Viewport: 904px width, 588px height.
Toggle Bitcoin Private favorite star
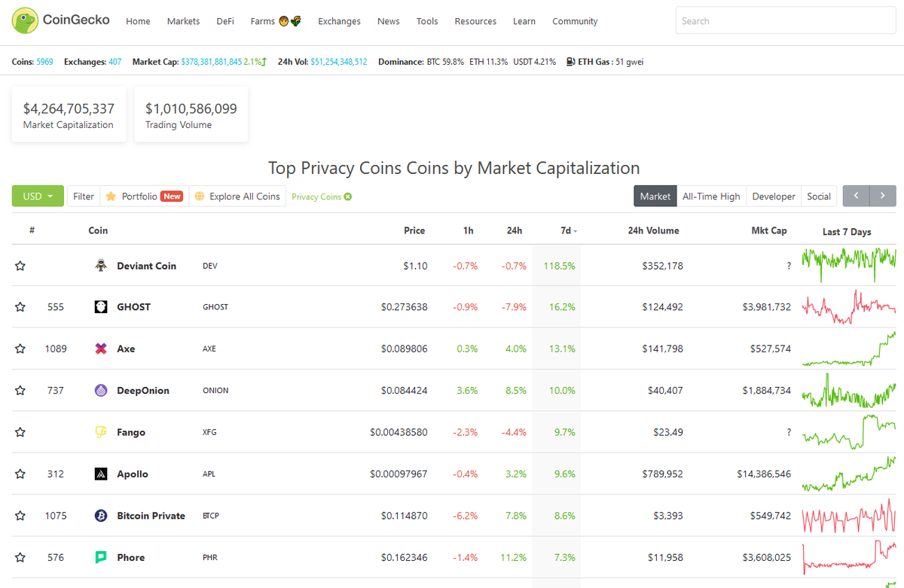(x=20, y=516)
